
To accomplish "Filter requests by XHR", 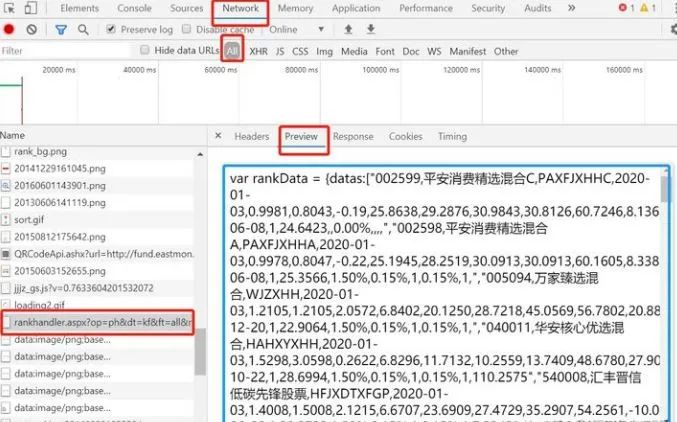I will 258,51.
